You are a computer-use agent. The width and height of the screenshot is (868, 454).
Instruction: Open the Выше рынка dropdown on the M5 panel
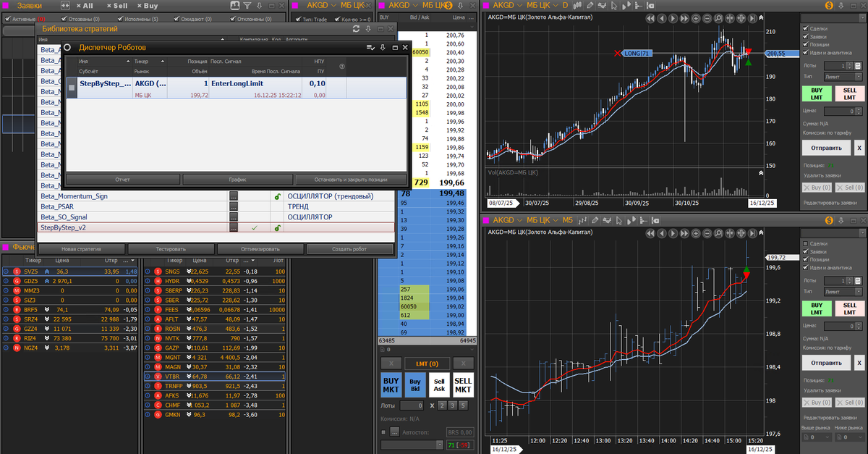[815, 437]
